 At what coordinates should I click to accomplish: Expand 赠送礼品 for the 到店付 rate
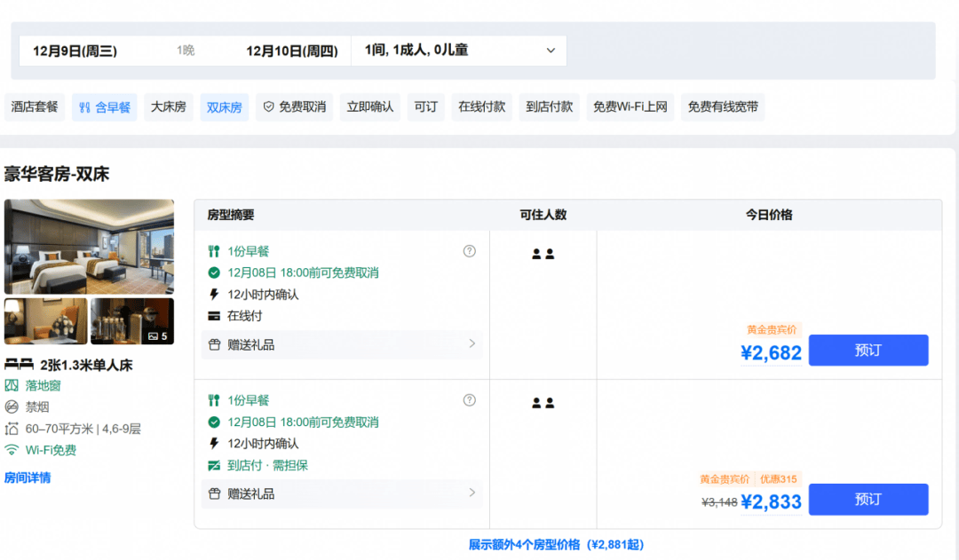pyautogui.click(x=342, y=493)
